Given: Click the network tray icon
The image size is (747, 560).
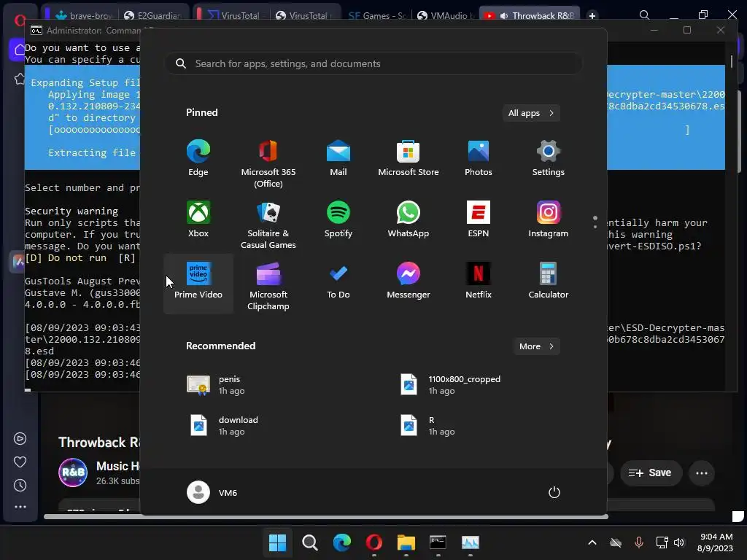Looking at the screenshot, I should pyautogui.click(x=662, y=542).
